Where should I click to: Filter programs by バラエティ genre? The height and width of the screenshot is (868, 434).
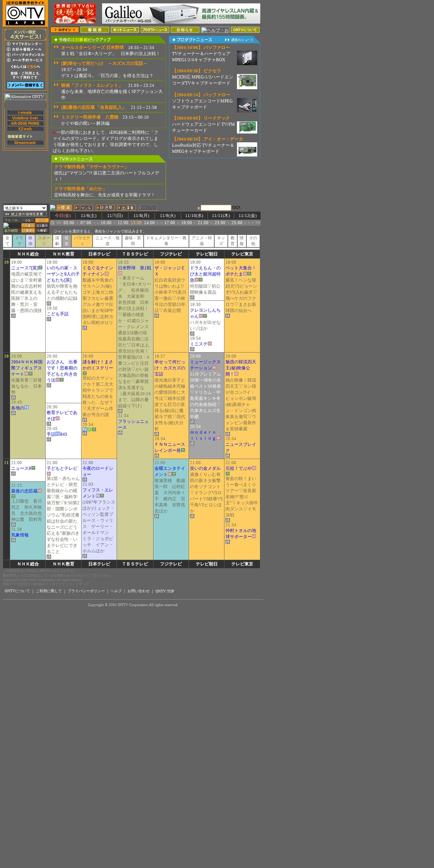[82, 241]
